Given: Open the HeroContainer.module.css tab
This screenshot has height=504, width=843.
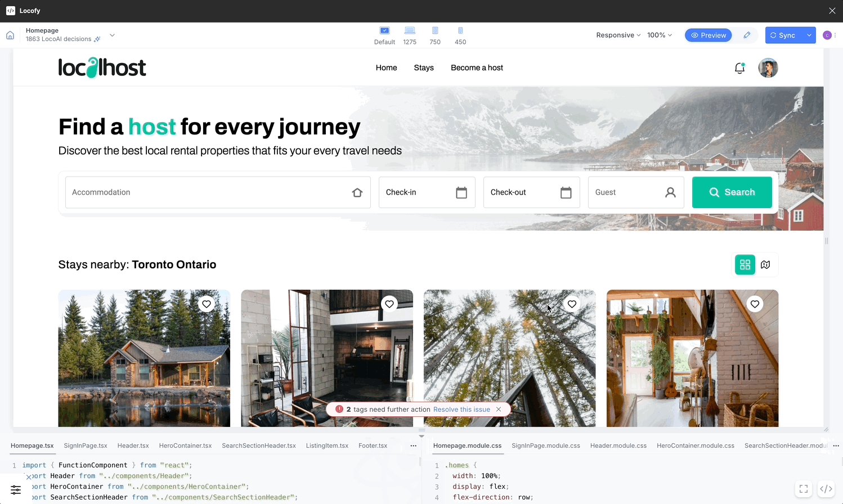Looking at the screenshot, I should tap(696, 445).
